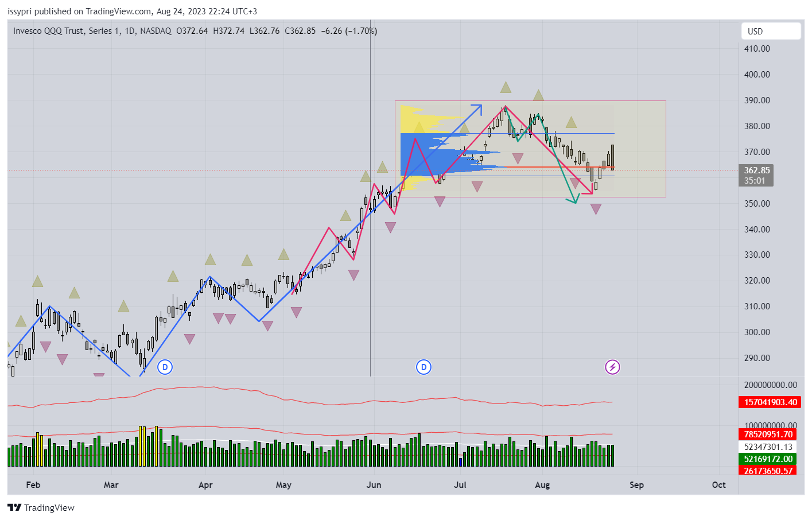Click the 310.00 price axis label
The width and height of the screenshot is (812, 520).
click(x=757, y=306)
